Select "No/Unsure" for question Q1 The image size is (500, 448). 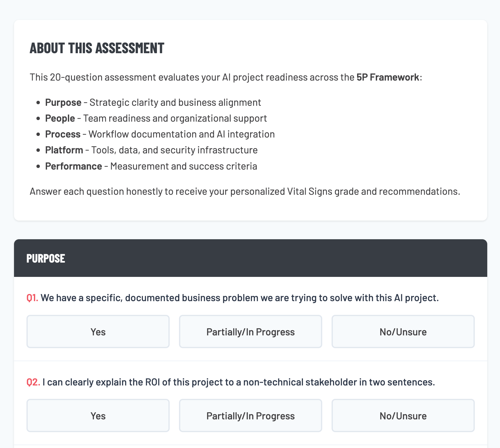tap(403, 331)
